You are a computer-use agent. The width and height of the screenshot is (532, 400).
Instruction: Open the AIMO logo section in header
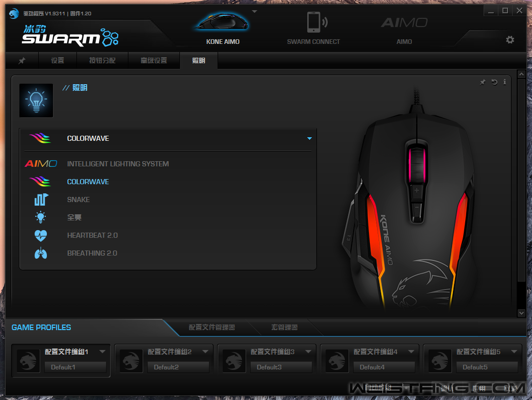click(404, 23)
